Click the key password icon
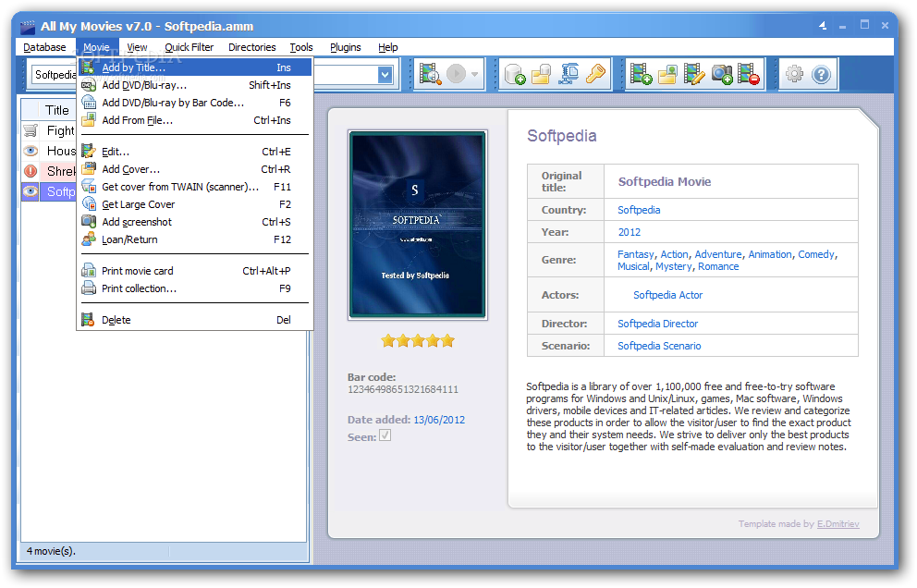This screenshot has height=588, width=917. pos(595,74)
